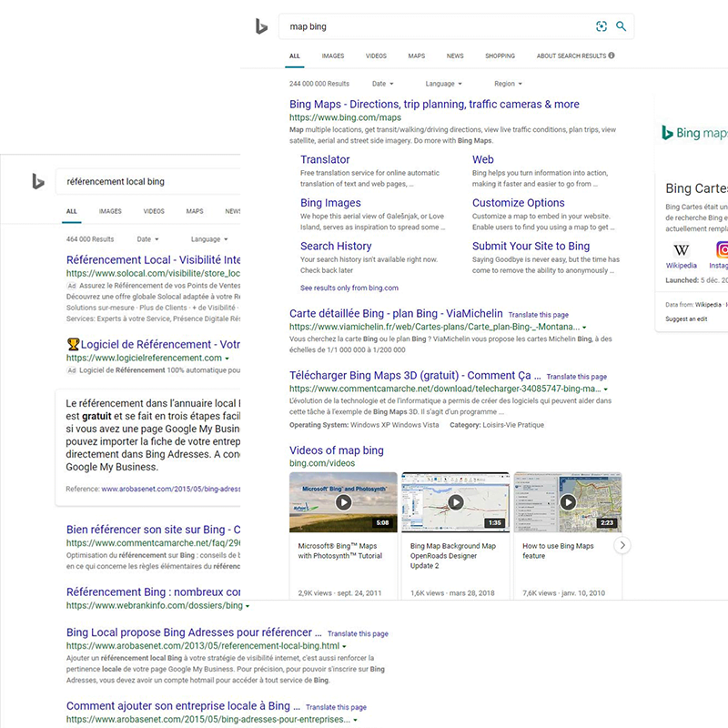Open Bing Local propose Bing Adresses result
The width and height of the screenshot is (728, 728).
click(194, 632)
